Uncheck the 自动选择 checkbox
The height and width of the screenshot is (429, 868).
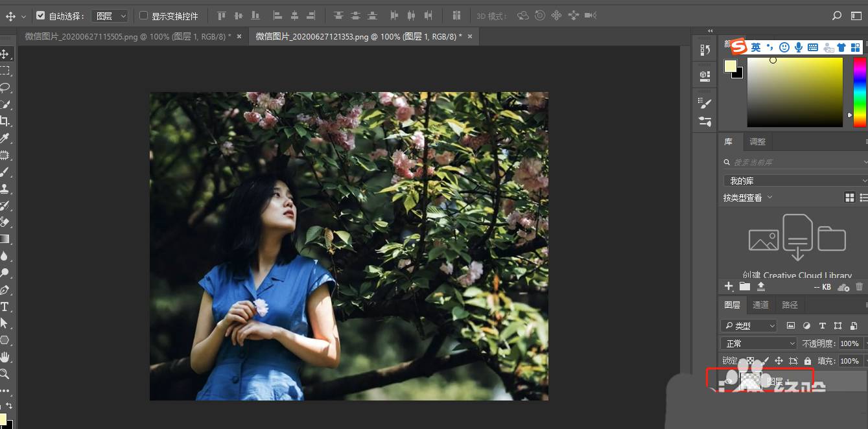tap(41, 16)
